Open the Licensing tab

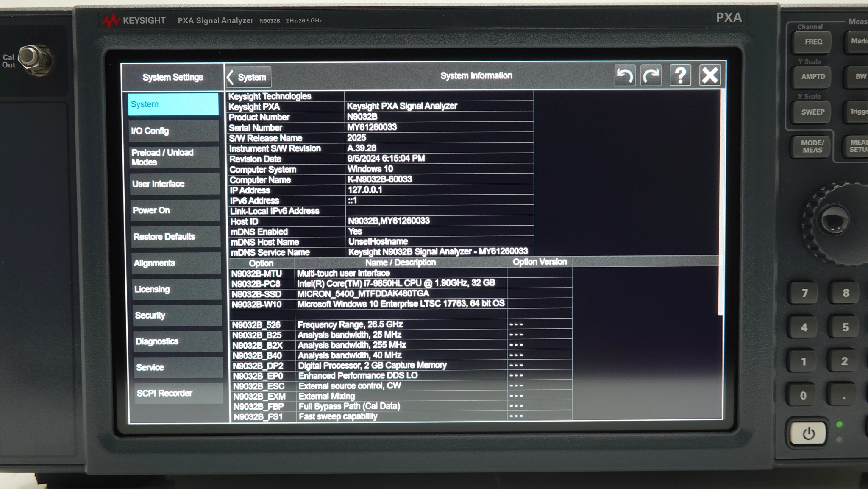point(176,289)
